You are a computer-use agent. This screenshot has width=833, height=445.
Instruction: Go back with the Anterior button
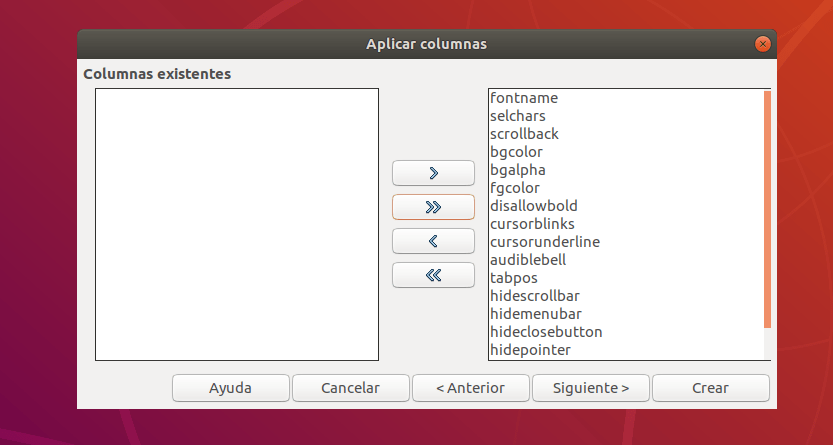470,388
